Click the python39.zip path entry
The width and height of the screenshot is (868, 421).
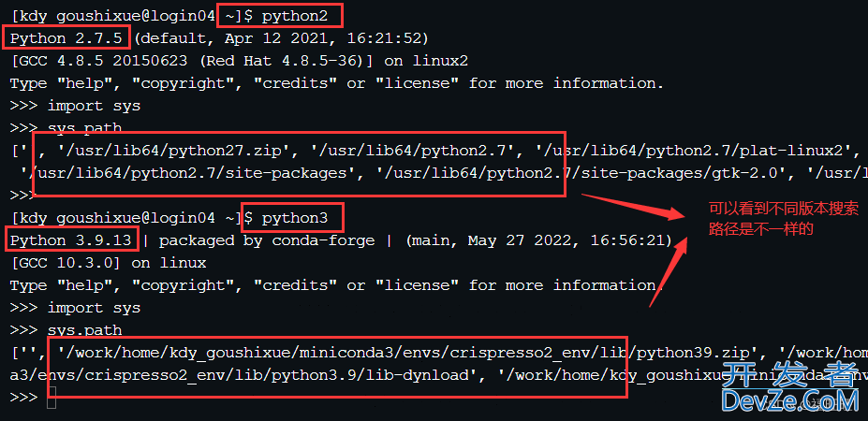tap(408, 353)
